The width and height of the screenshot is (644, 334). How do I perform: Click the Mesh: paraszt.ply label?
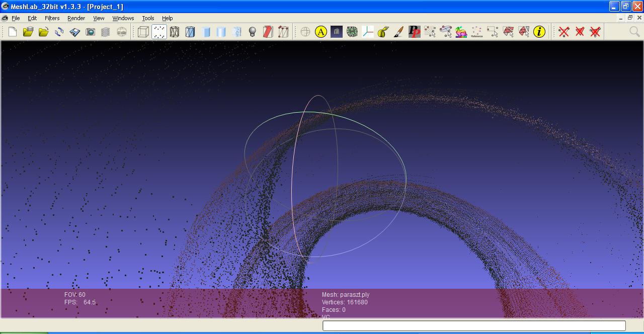pyautogui.click(x=346, y=295)
